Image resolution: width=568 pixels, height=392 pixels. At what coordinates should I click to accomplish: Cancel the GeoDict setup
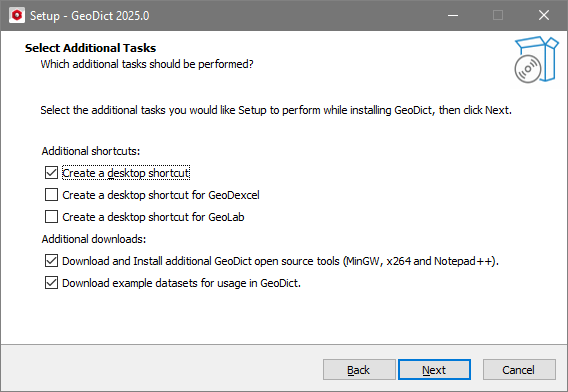[x=519, y=370]
